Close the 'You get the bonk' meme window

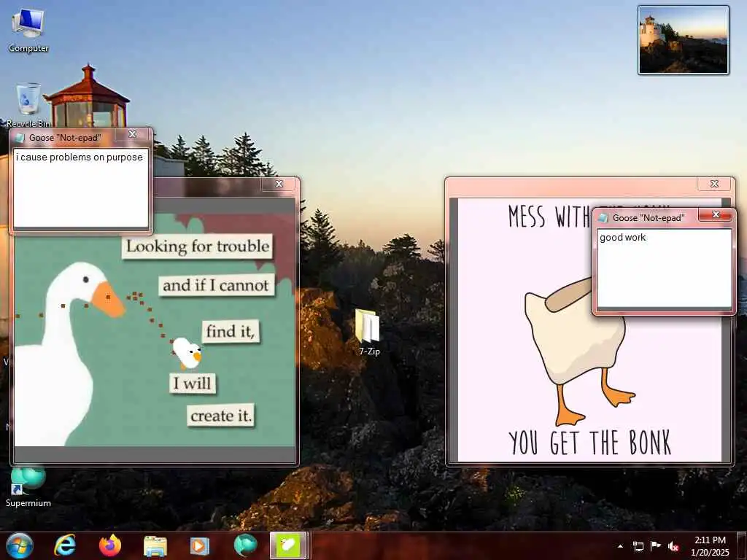[715, 184]
